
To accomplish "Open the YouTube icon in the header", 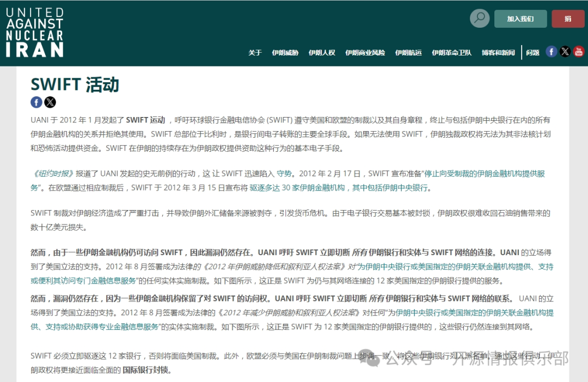I will pyautogui.click(x=579, y=51).
